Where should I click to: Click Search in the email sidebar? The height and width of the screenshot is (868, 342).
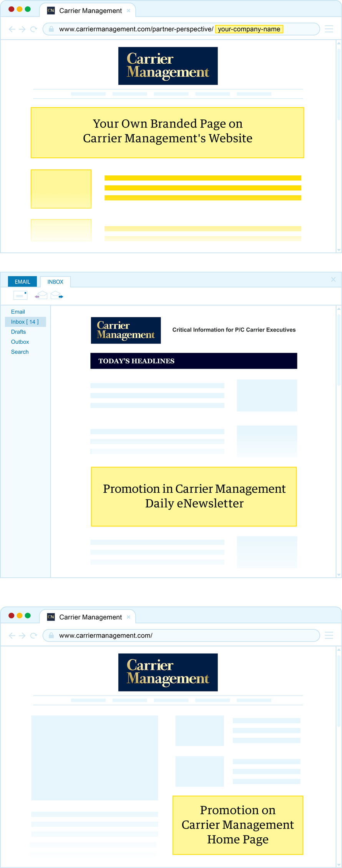click(x=20, y=351)
